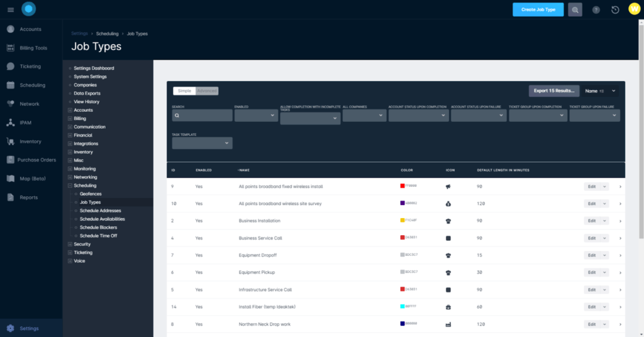Expand the Accounts settings tree node
This screenshot has width=644, height=337.
click(70, 110)
